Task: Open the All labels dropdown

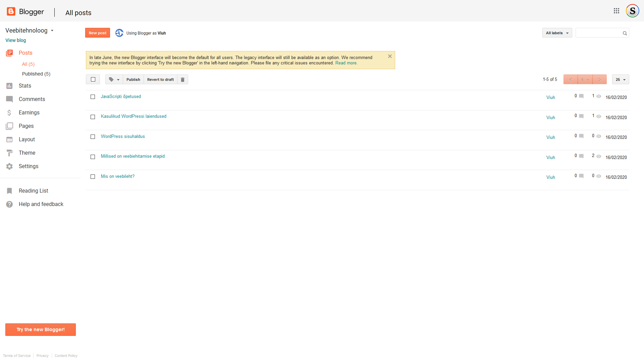Action: 557,33
